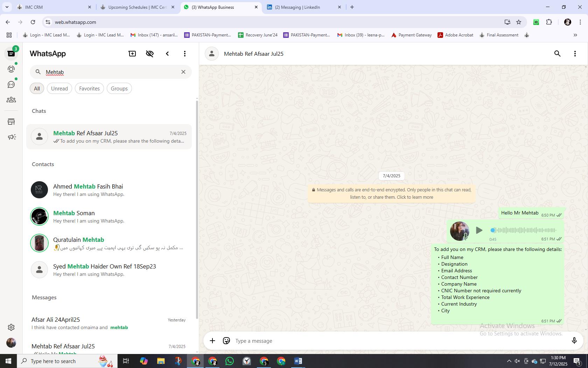588x368 pixels.
Task: Open the conversation menu three dots
Action: tap(575, 54)
